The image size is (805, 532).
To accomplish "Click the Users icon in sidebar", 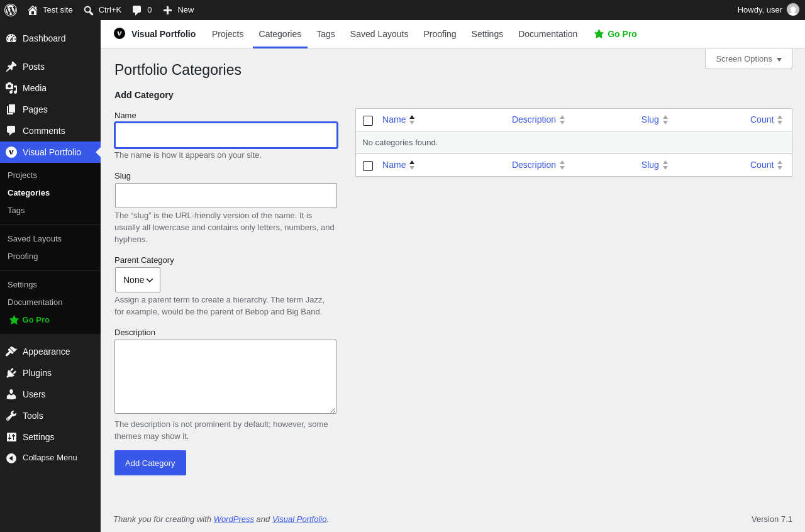I will point(11,394).
